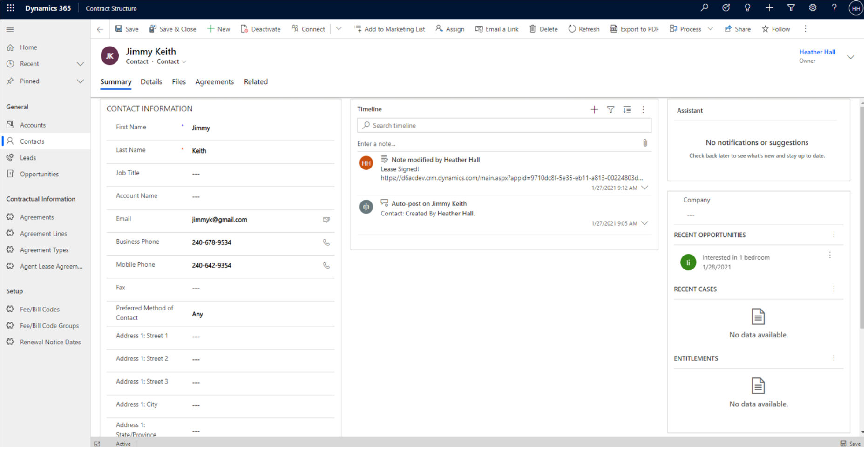
Task: Open the email compose icon beside jimmyk@gmail.com
Action: 326,220
